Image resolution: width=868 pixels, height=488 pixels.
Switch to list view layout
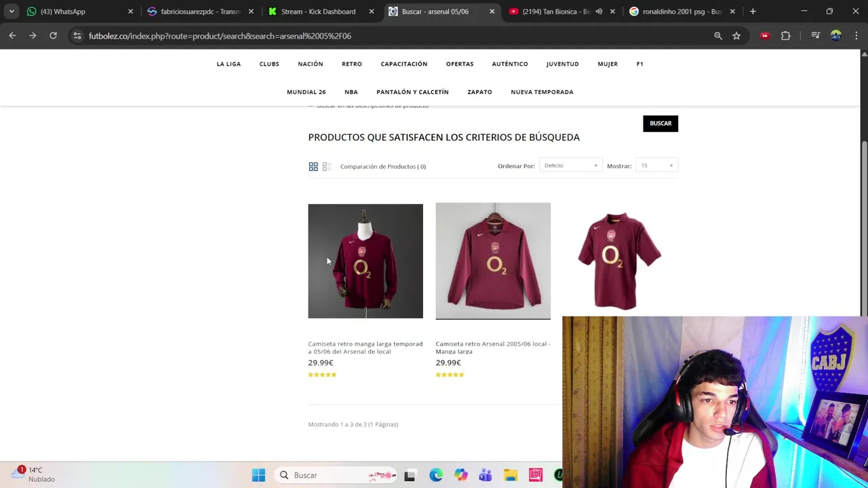(x=326, y=166)
